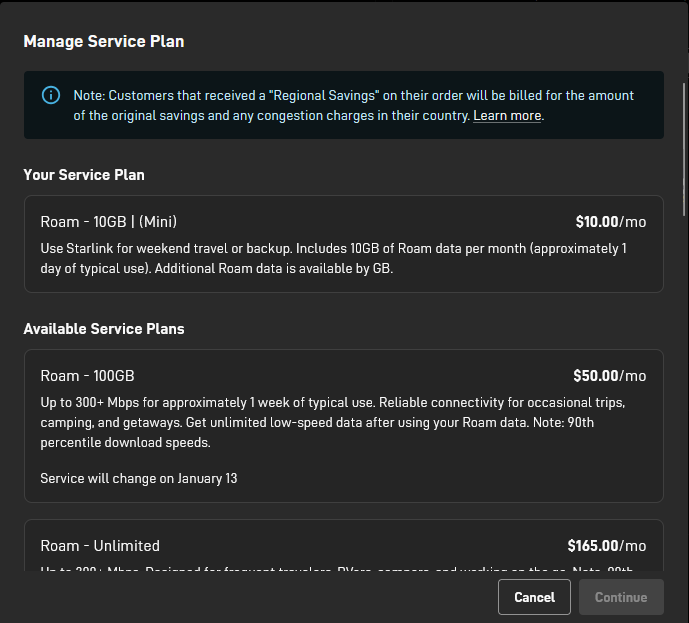Click the Your Service Plan heading
The image size is (689, 623).
(x=84, y=175)
